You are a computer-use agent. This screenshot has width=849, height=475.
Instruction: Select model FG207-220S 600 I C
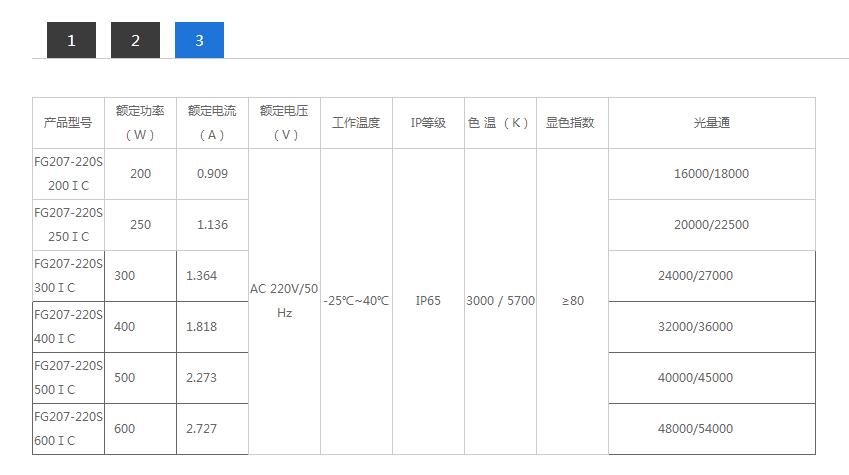(x=68, y=428)
